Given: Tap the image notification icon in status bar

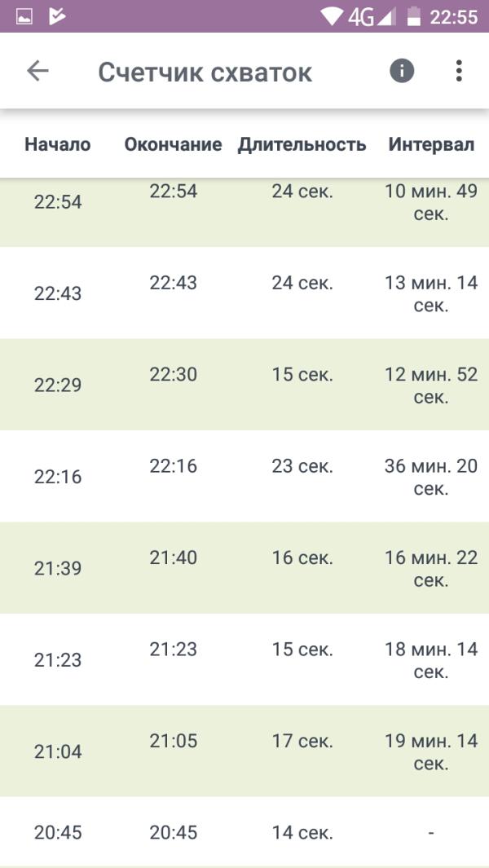Looking at the screenshot, I should tap(24, 17).
